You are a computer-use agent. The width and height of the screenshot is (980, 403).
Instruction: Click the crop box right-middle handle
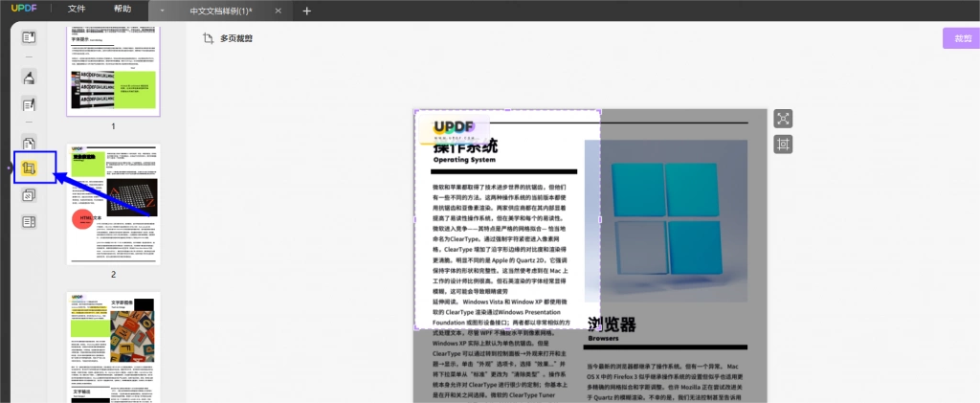point(601,220)
